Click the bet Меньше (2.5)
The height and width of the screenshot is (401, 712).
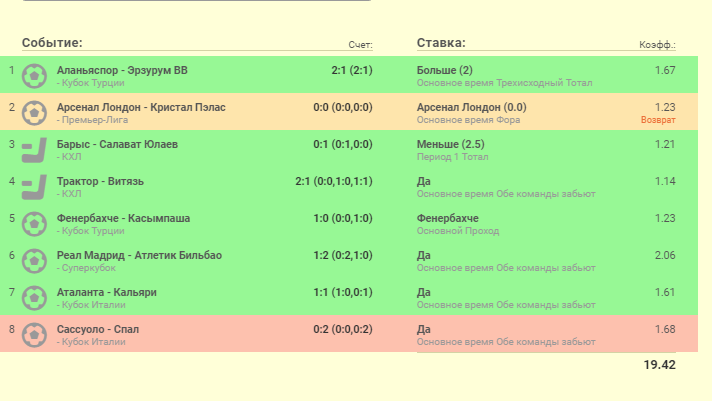coord(450,144)
